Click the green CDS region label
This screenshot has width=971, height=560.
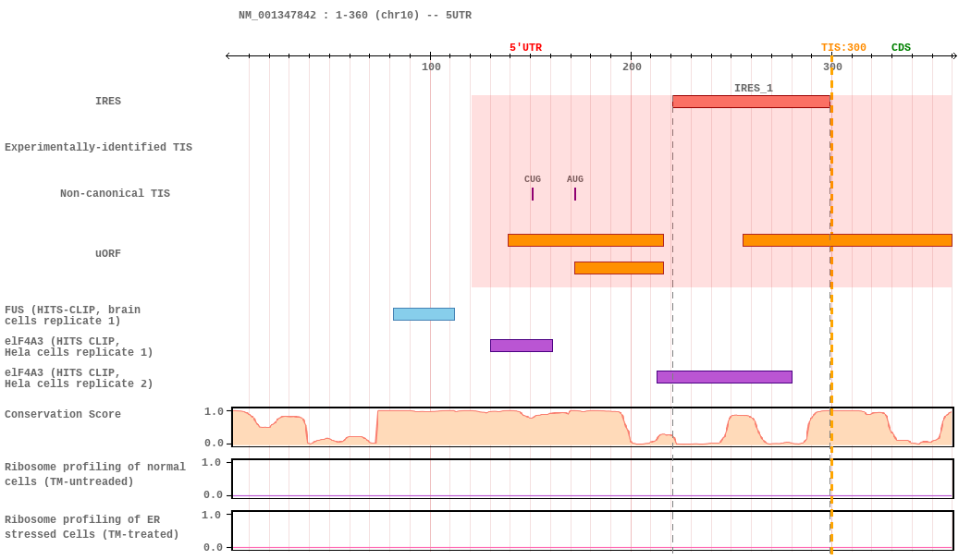click(901, 48)
